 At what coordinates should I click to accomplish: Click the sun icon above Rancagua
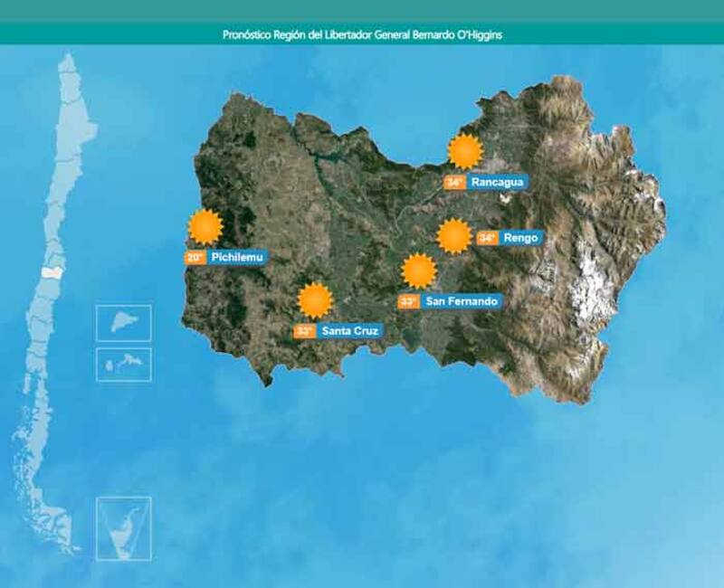click(465, 151)
